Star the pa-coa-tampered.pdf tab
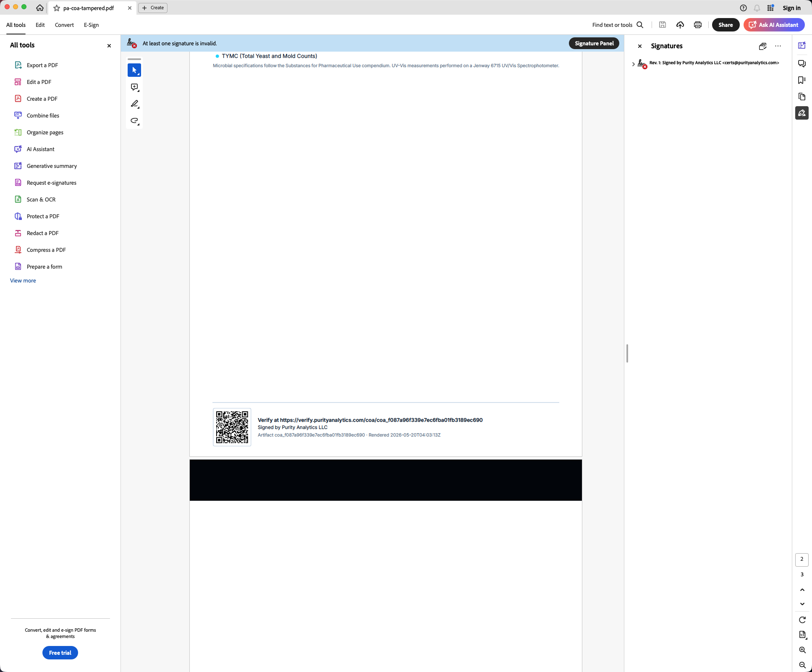Screen dimensions: 812x672 click(57, 8)
